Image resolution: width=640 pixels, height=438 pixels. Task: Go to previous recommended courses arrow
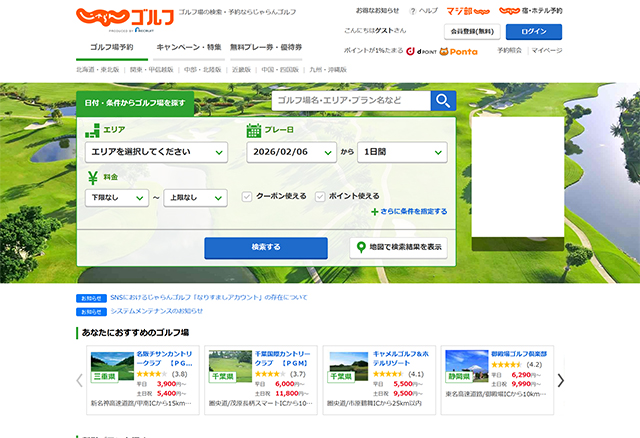click(80, 380)
